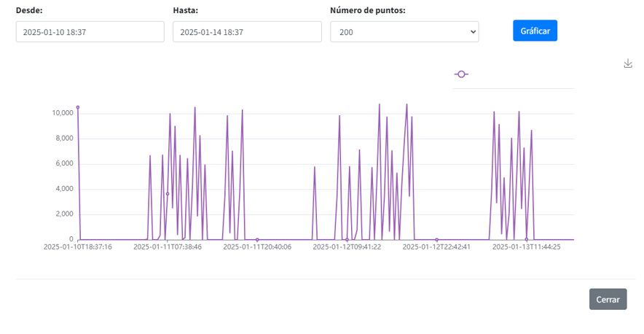The height and width of the screenshot is (334, 644).
Task: Click the 2025-01-12T09:41:22 x-axis label
Action: click(347, 247)
